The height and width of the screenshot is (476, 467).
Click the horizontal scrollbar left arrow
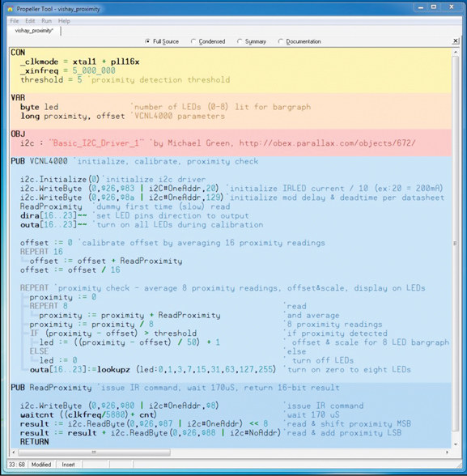(13, 453)
